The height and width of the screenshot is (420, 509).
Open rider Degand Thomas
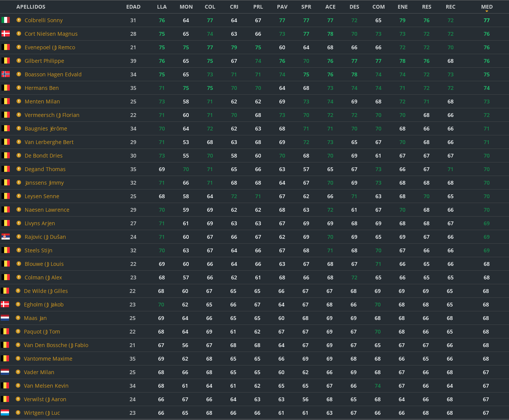45,169
